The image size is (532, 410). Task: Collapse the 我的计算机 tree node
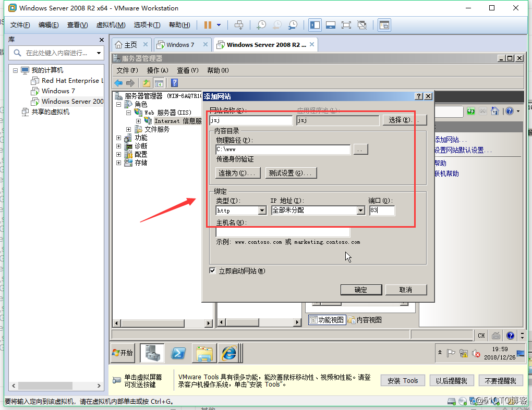tap(15, 70)
